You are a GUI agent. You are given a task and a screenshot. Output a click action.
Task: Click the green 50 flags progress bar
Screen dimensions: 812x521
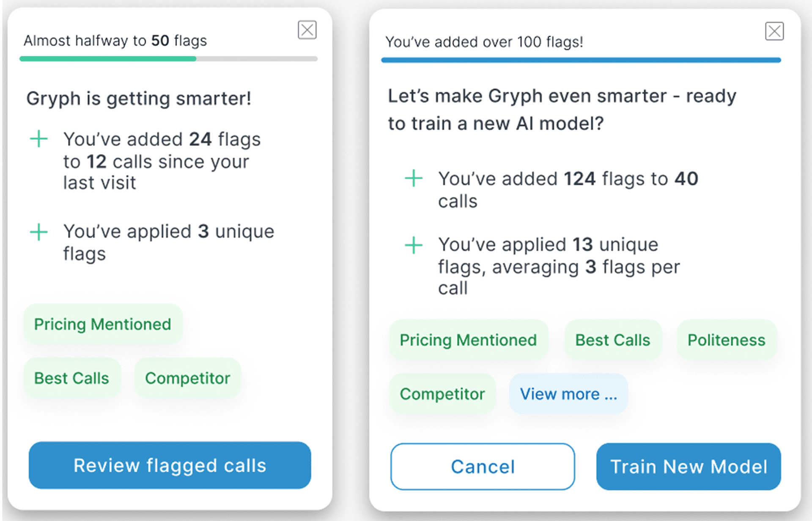(108, 59)
